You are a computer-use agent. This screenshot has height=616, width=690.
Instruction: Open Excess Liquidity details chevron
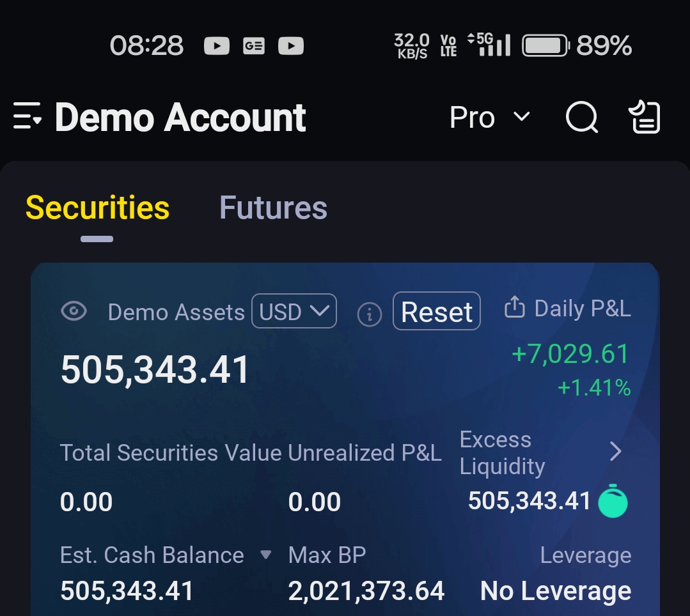tap(615, 452)
